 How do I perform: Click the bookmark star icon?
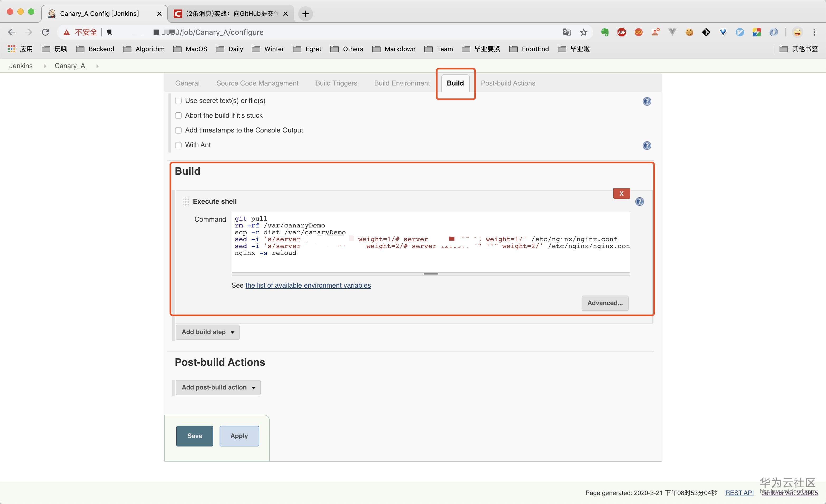pyautogui.click(x=584, y=32)
